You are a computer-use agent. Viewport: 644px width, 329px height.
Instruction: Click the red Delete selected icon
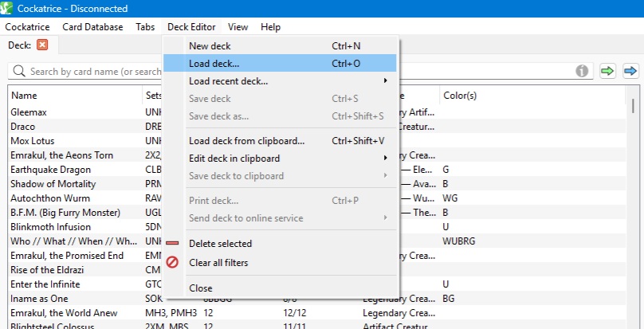pyautogui.click(x=172, y=244)
